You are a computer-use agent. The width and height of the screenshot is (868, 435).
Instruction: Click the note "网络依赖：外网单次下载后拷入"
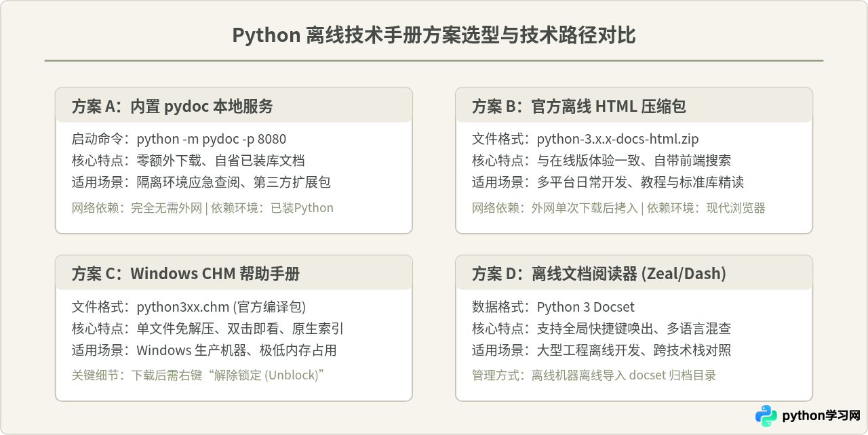point(556,208)
